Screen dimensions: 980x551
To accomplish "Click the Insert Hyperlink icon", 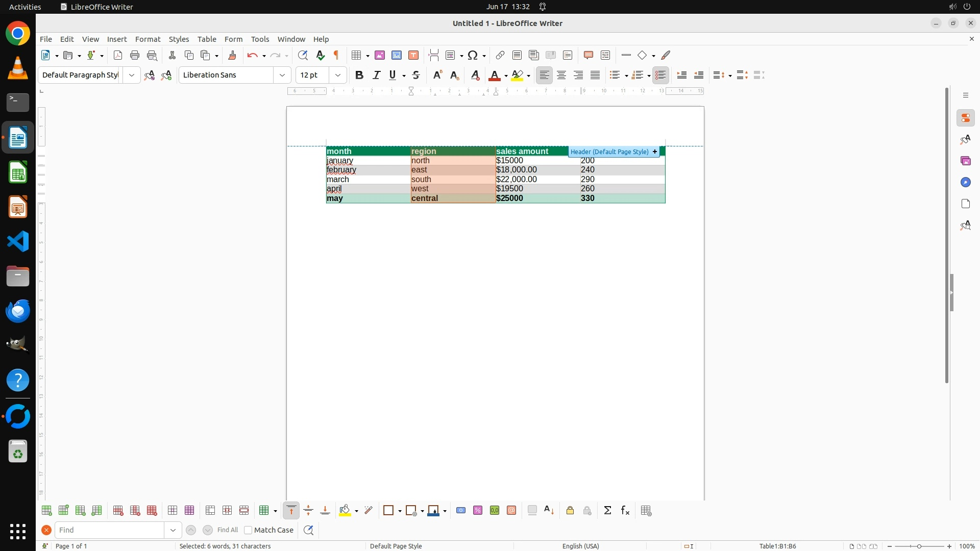I will coord(500,55).
